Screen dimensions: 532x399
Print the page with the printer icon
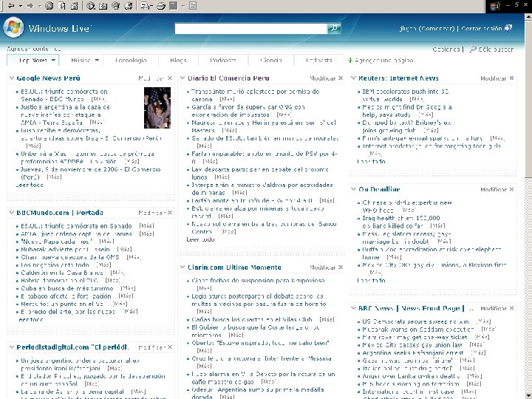click(161, 6)
